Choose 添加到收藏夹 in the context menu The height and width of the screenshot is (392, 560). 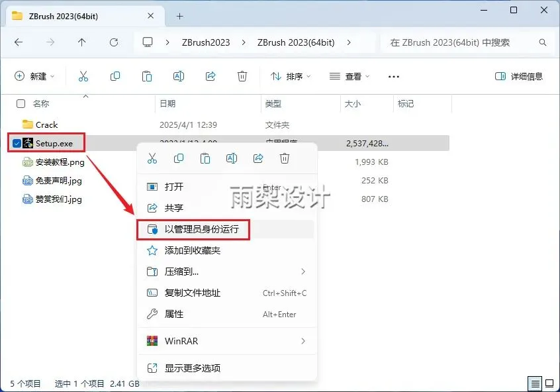point(227,250)
